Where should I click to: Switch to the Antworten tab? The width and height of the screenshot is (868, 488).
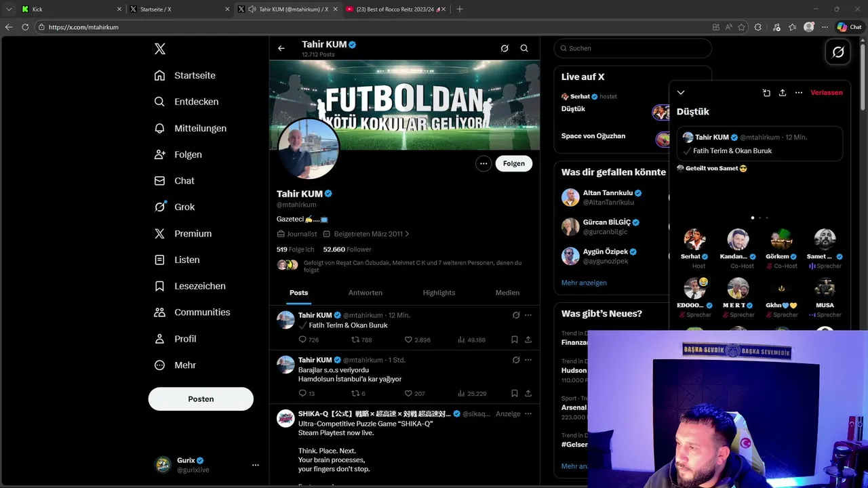(366, 293)
